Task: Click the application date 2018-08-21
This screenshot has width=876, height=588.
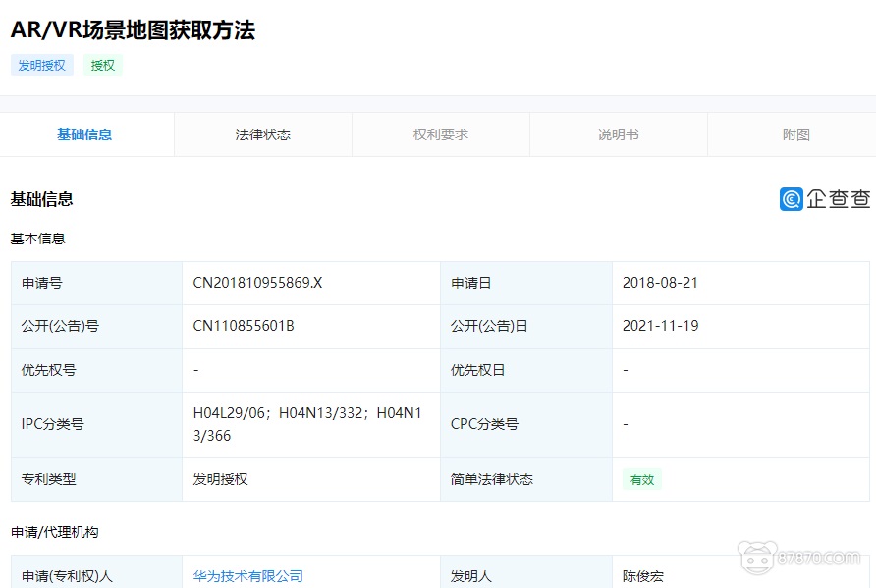Action: (x=660, y=283)
